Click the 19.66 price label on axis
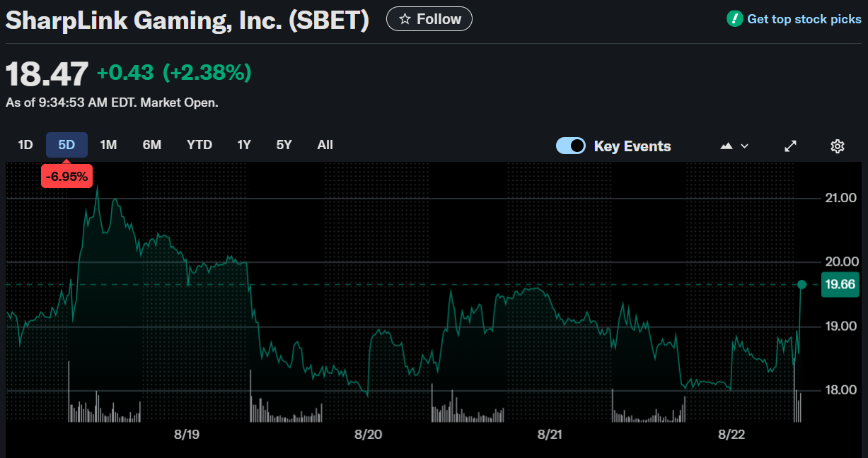Viewport: 868px width, 458px height. tap(840, 285)
